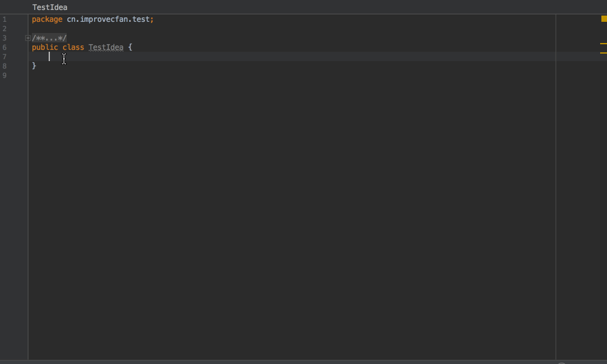Click the folded /**...*/ comment placeholder
This screenshot has height=364, width=607.
(x=49, y=38)
